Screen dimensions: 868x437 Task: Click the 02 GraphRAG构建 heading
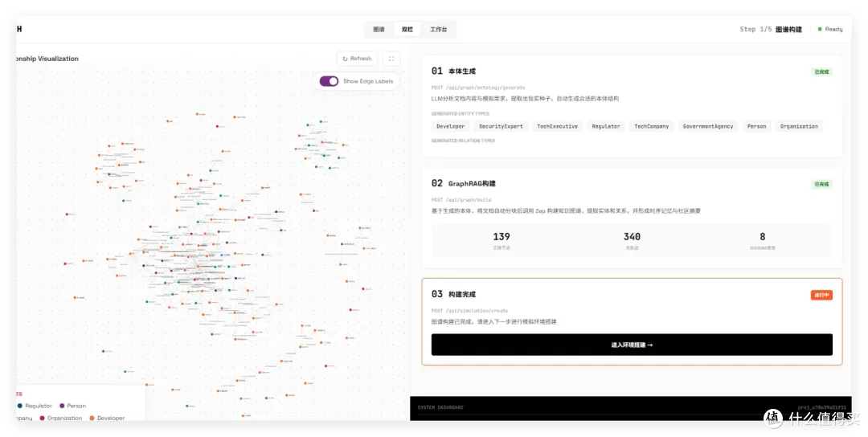click(464, 184)
